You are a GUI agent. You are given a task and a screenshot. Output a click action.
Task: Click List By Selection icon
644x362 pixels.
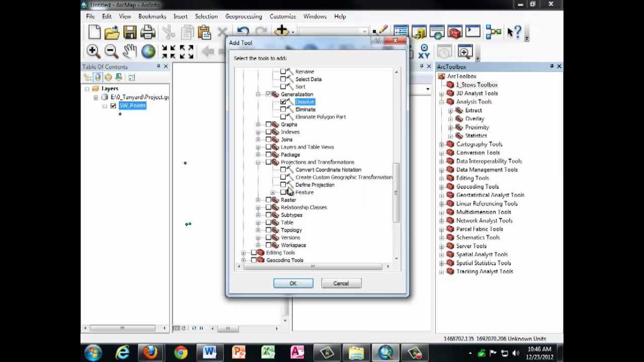tap(119, 77)
